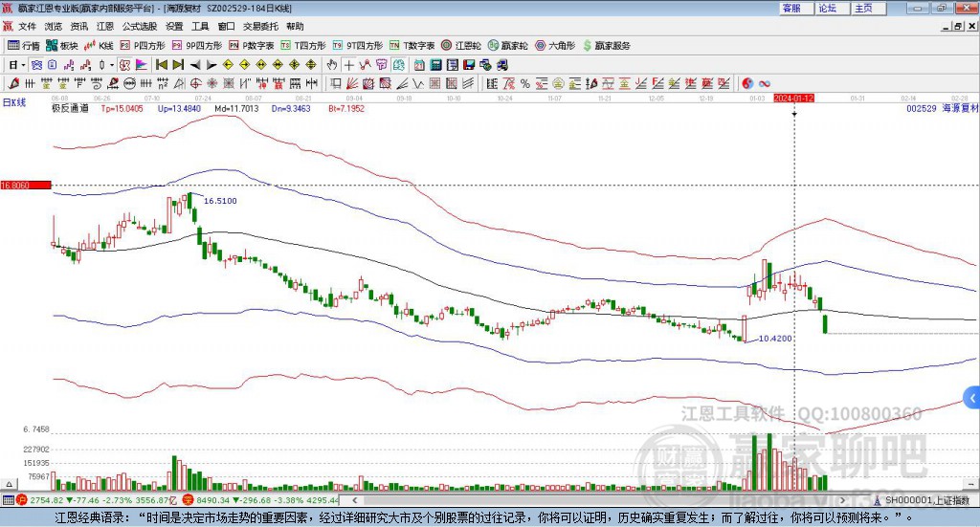Open the 交易委托 menu
This screenshot has width=980, height=527.
[260, 26]
